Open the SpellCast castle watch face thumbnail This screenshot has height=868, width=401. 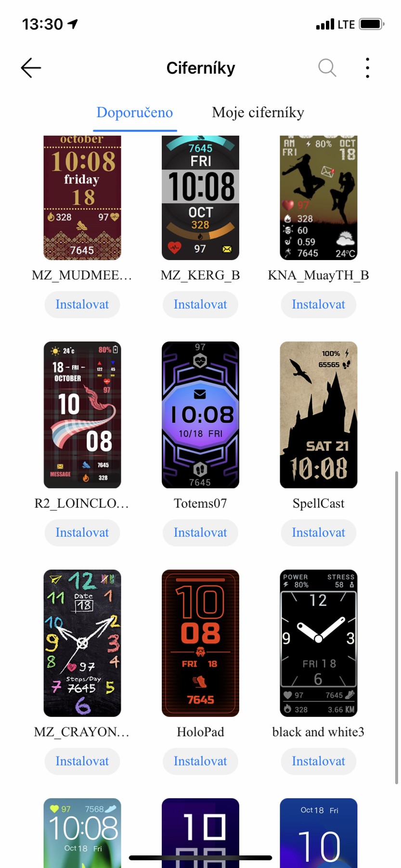319,415
